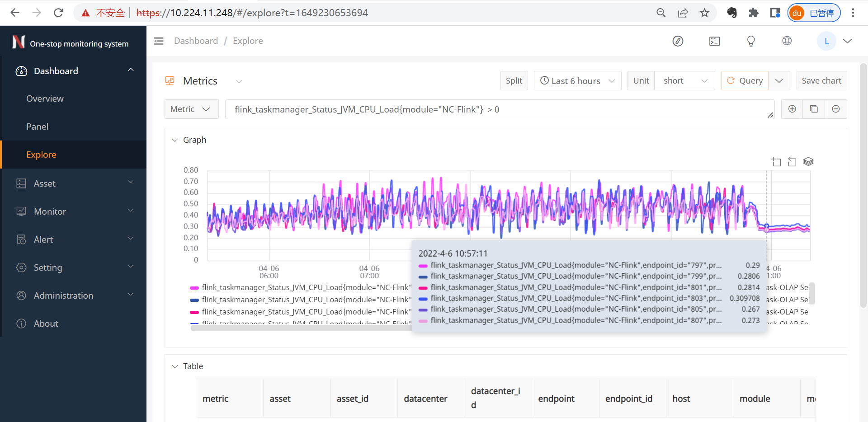This screenshot has height=422, width=868.
Task: Click the Split button
Action: (514, 81)
